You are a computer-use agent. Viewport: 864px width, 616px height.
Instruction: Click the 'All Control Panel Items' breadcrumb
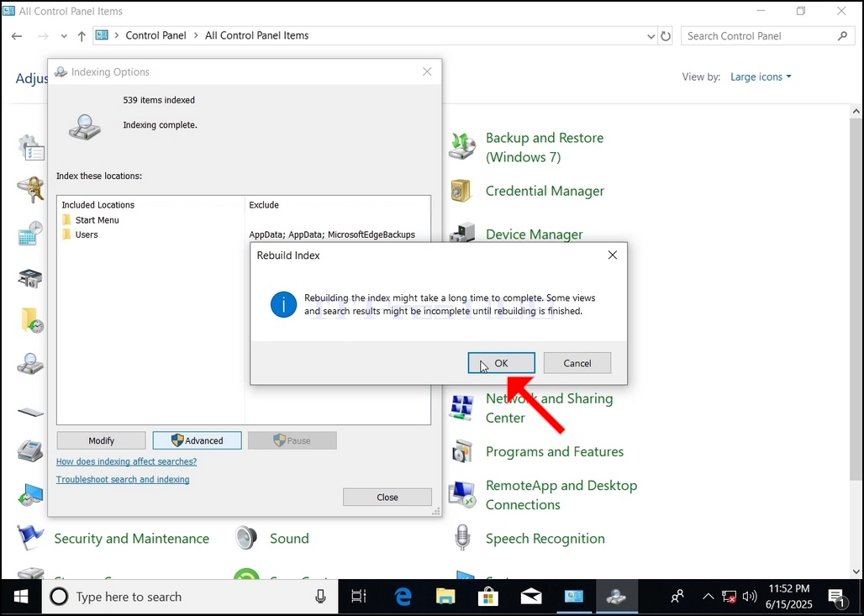[257, 35]
